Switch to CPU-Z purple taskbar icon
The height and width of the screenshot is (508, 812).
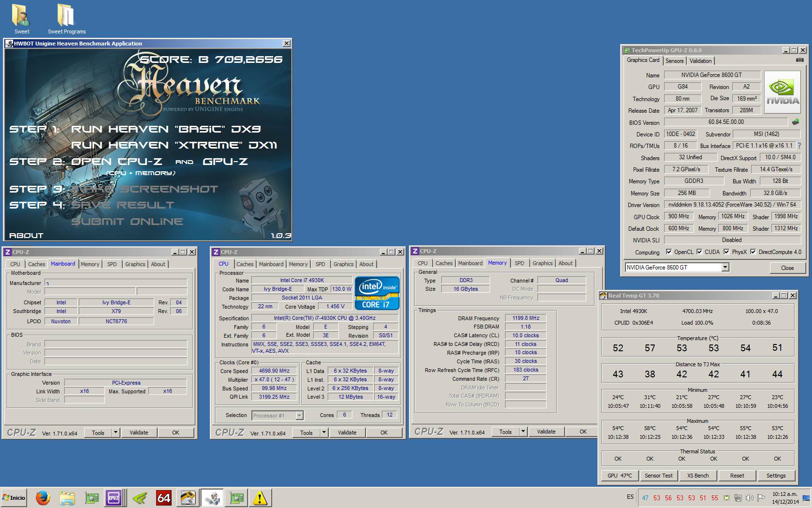click(x=114, y=497)
